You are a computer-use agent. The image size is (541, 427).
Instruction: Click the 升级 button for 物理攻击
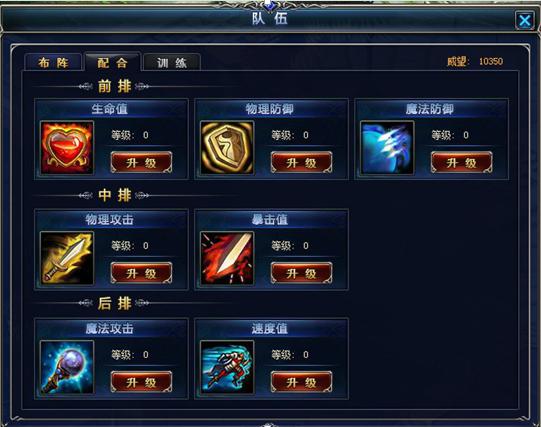(x=141, y=273)
